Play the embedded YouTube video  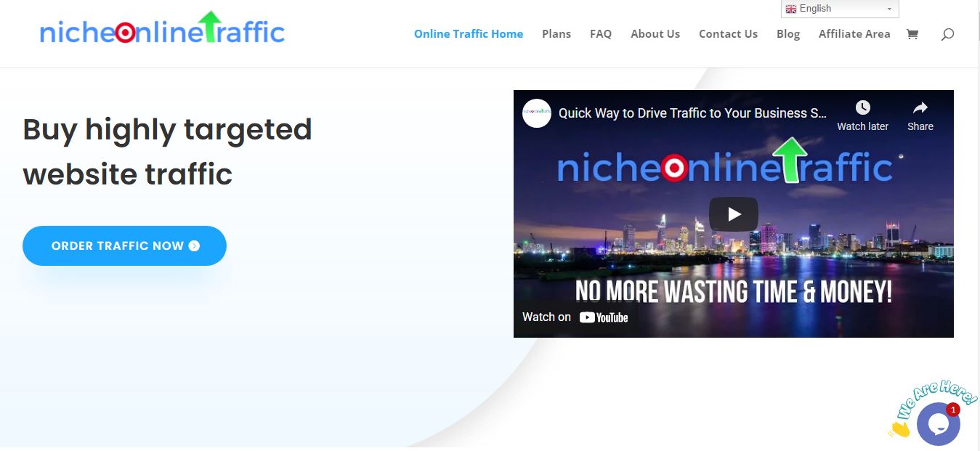(x=734, y=214)
